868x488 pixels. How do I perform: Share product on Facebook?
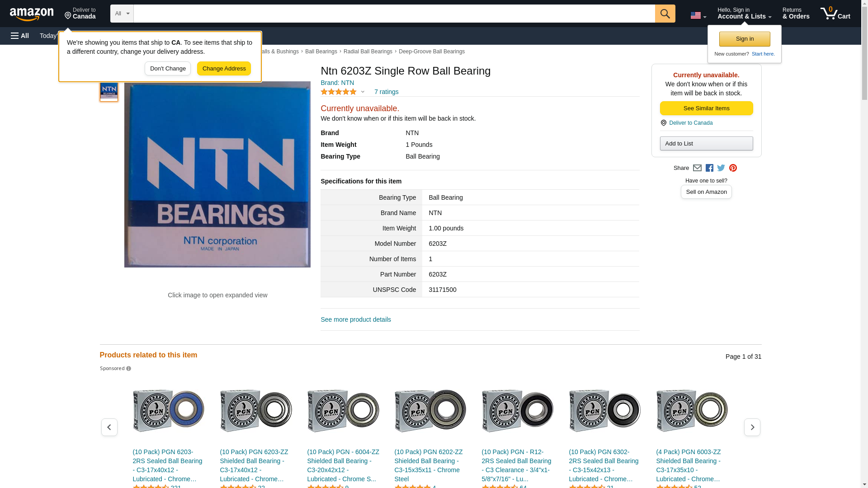point(709,168)
